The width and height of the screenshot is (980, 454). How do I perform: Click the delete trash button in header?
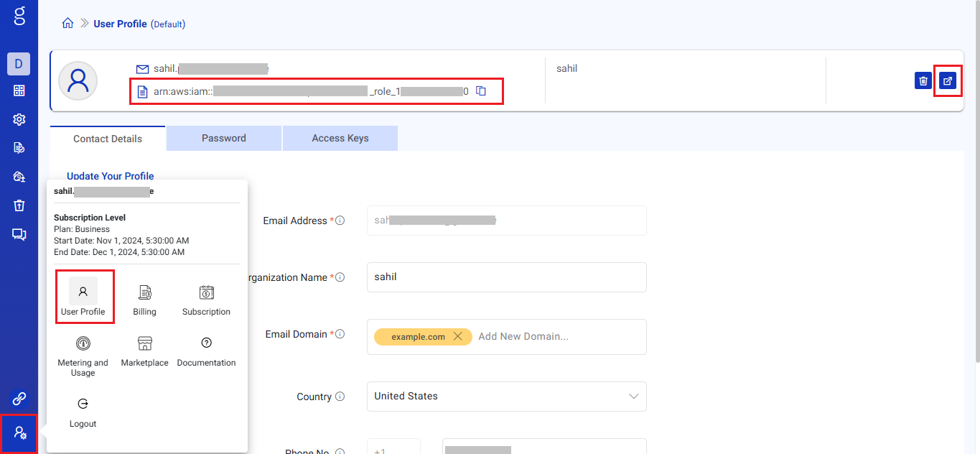pos(923,80)
